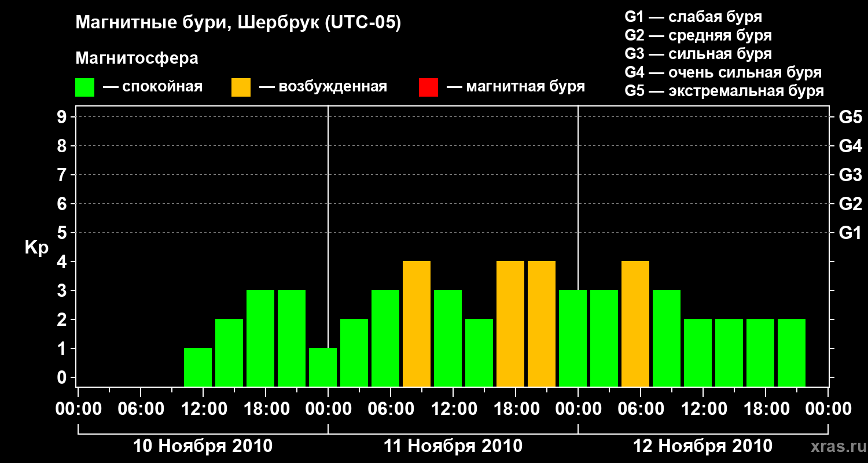
Task: Click the green bar crossing midnight into 12 Ноября
Action: coord(573,338)
